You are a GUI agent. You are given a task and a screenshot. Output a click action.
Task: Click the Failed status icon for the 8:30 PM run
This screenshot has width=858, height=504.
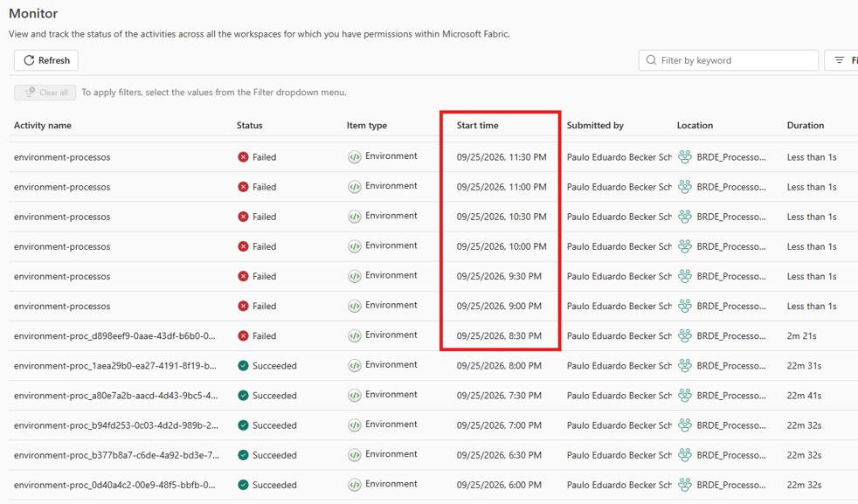pyautogui.click(x=244, y=336)
